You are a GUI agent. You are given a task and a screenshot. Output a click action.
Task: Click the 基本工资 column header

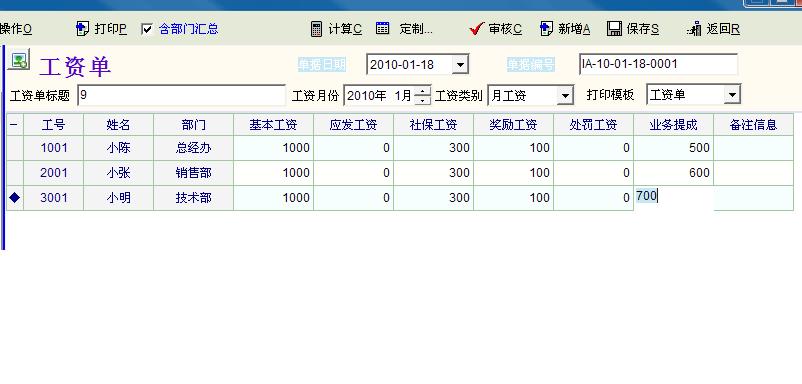click(274, 125)
